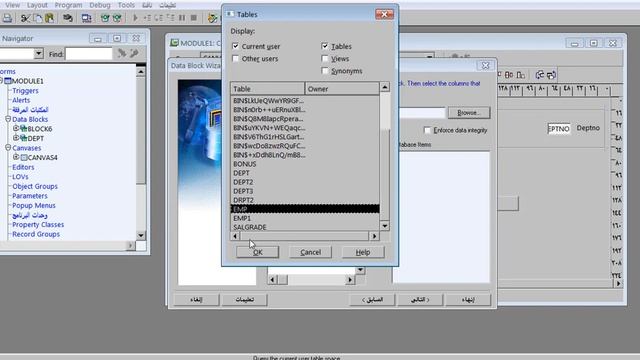Image resolution: width=640 pixels, height=360 pixels.
Task: Click the Find Next icon in Navigator
Action: (122, 53)
